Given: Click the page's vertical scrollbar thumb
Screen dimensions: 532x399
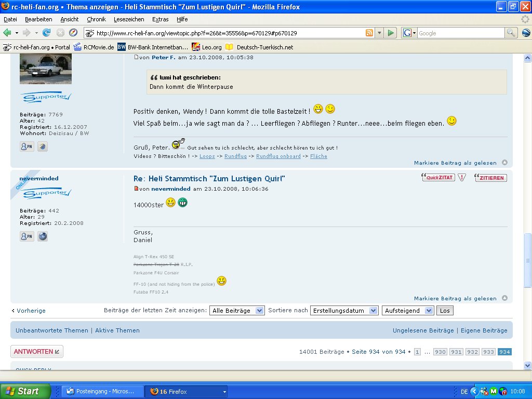Looking at the screenshot, I should tap(528, 260).
